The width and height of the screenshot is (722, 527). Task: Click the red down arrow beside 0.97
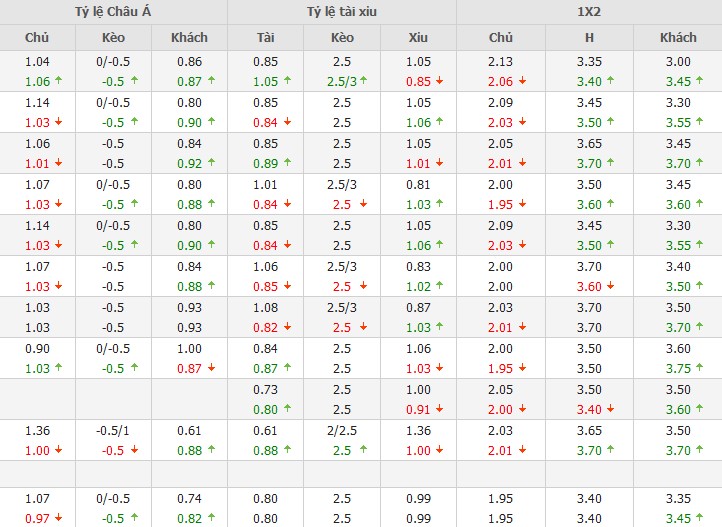[x=56, y=518]
